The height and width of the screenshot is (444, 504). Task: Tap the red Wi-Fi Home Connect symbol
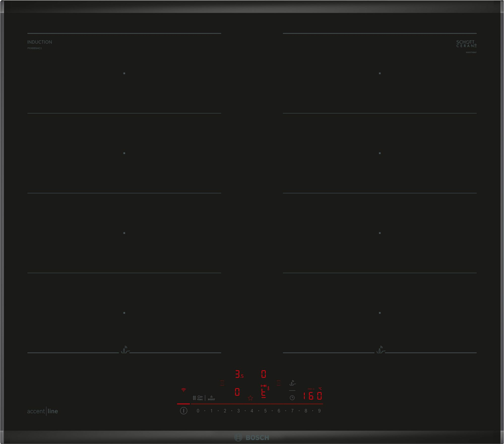183,390
